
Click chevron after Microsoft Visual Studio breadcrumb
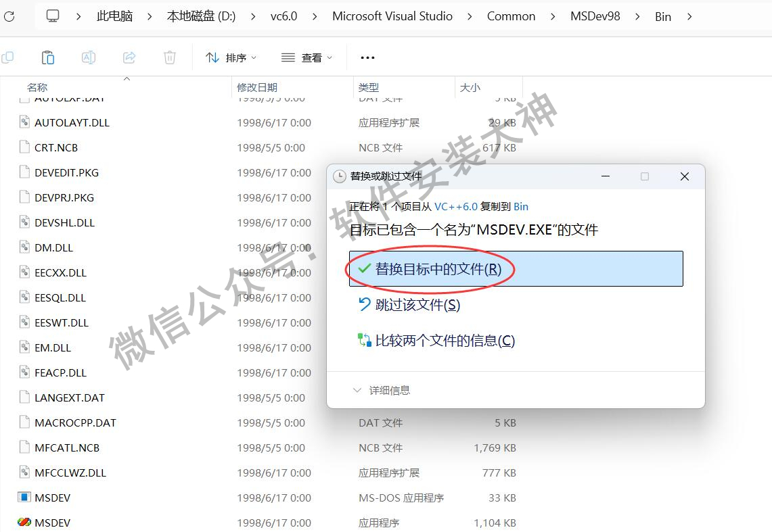469,17
